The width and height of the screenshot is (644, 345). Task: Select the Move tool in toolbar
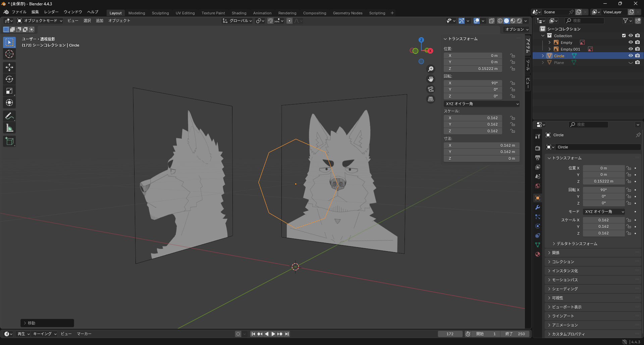pos(9,67)
